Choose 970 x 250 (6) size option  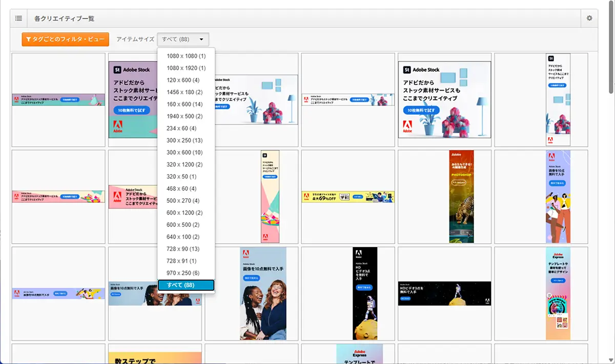186,273
